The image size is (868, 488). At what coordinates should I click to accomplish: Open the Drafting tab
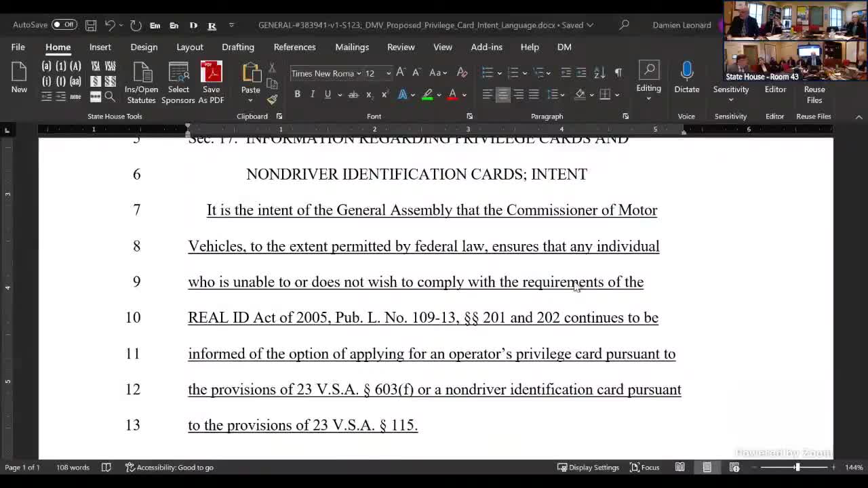[x=238, y=47]
